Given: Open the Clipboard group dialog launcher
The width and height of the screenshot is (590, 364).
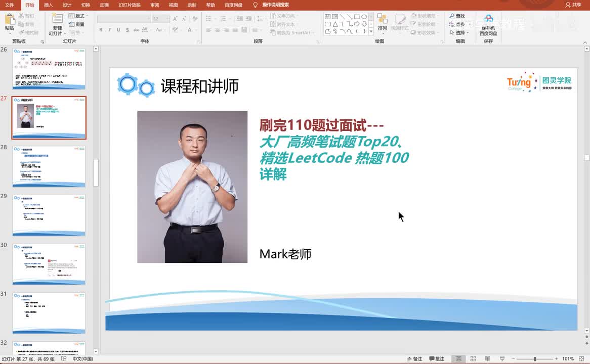Looking at the screenshot, I should (x=42, y=41).
